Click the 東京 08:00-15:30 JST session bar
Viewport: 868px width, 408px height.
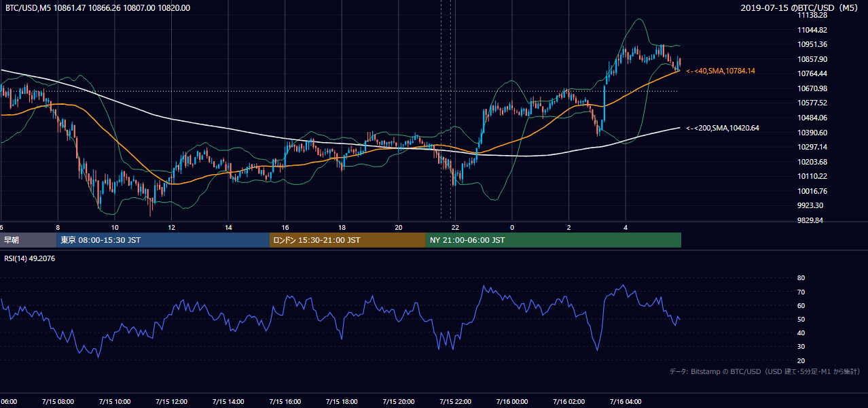163,240
